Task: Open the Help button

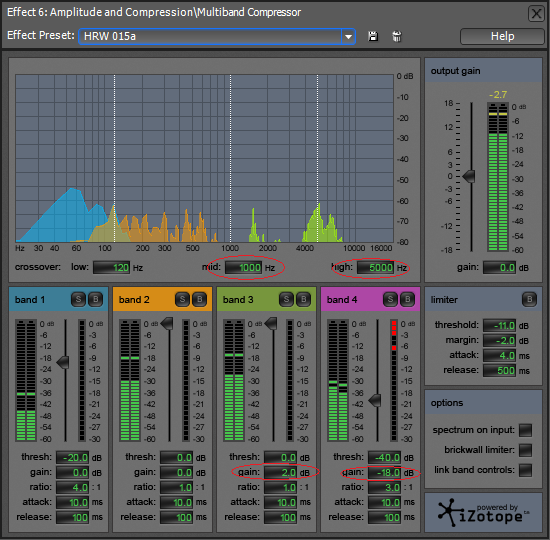Action: [502, 36]
